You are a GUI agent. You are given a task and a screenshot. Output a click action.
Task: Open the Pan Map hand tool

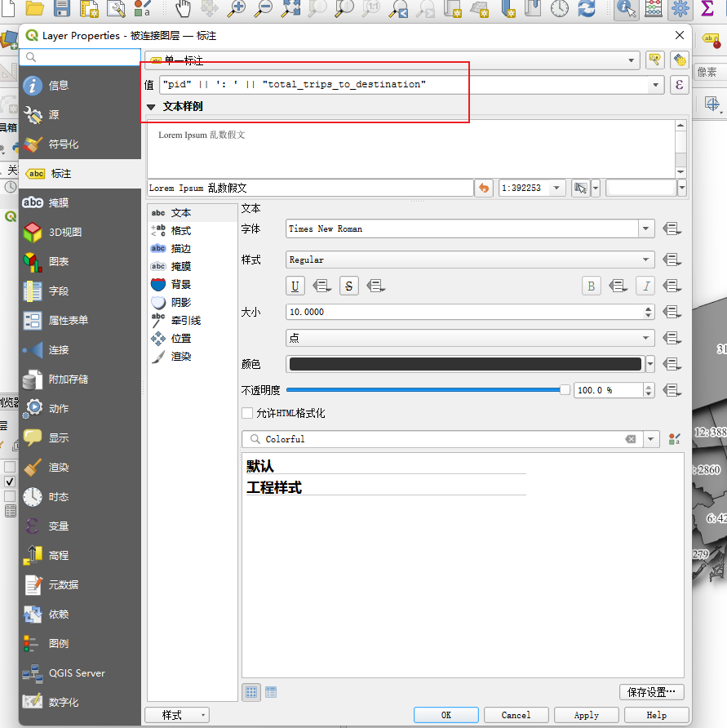pos(183,8)
